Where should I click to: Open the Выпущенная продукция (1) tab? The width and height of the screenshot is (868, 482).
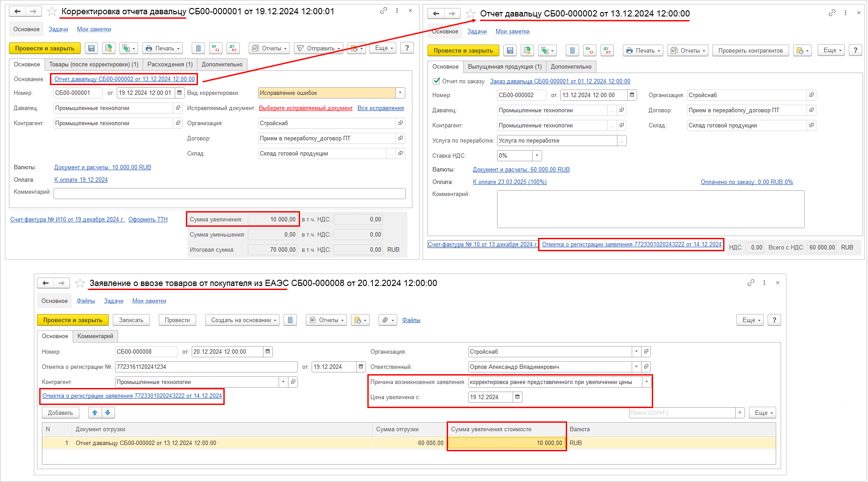(x=505, y=66)
